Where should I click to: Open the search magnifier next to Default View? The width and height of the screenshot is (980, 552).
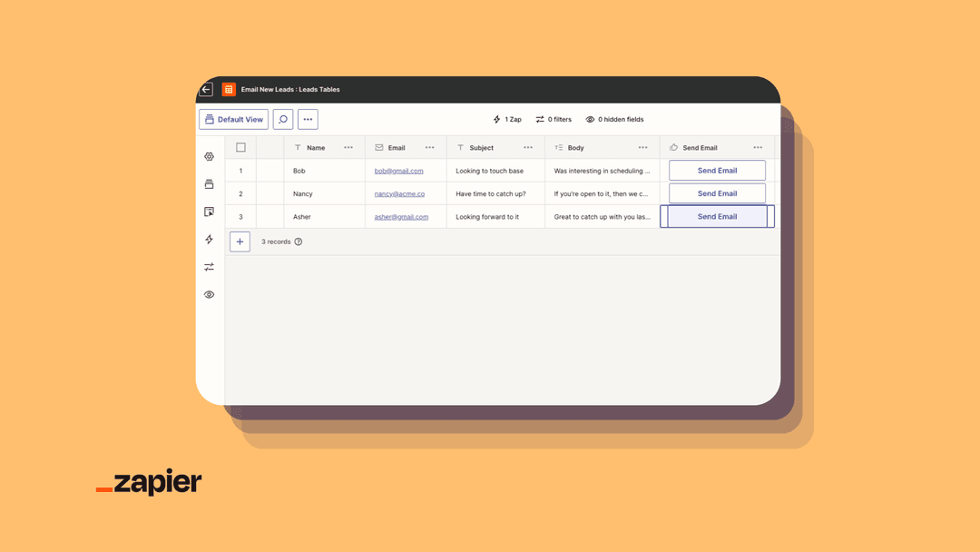tap(282, 119)
